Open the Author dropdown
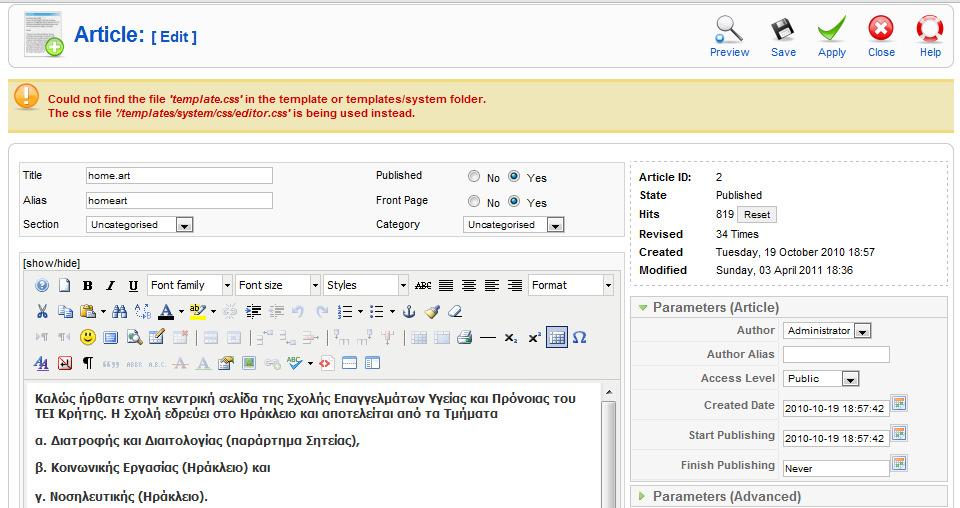Image resolution: width=960 pixels, height=508 pixels. click(x=827, y=331)
